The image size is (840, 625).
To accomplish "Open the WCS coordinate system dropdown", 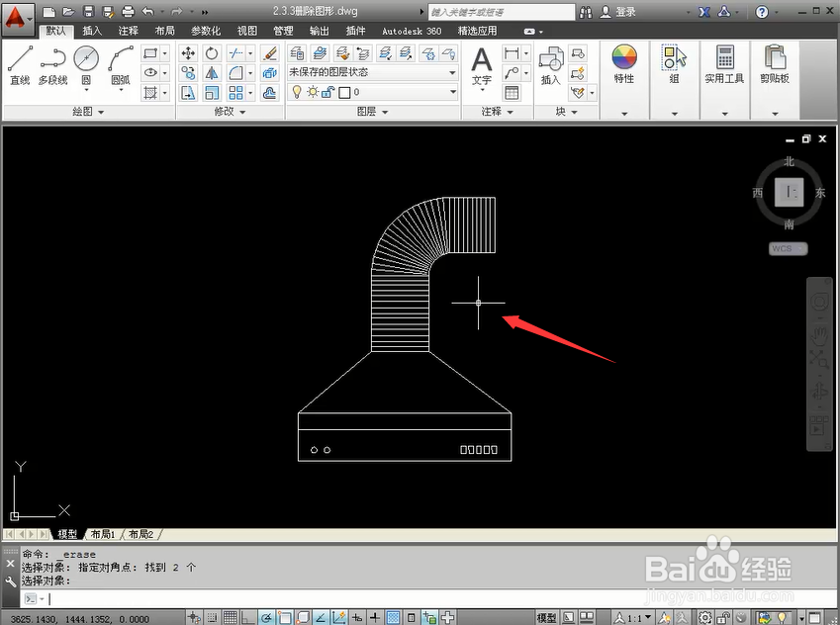I will 788,248.
